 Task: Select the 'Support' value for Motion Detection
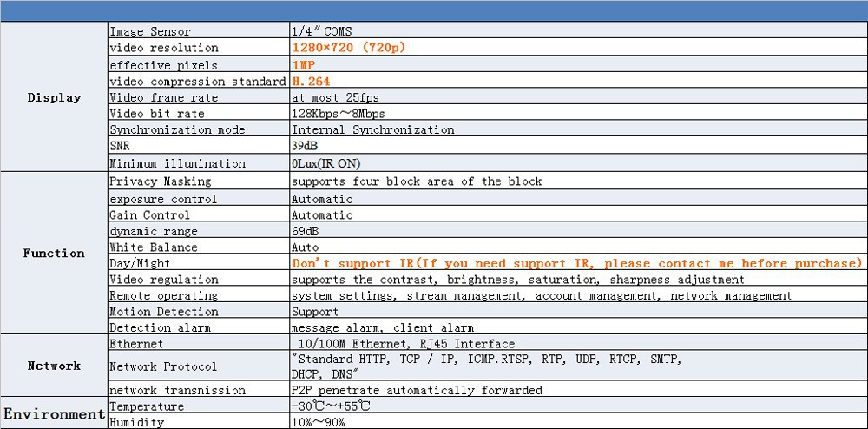(x=315, y=312)
